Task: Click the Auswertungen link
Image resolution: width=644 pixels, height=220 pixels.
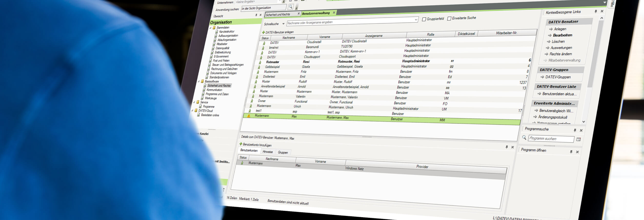Action: (x=561, y=48)
